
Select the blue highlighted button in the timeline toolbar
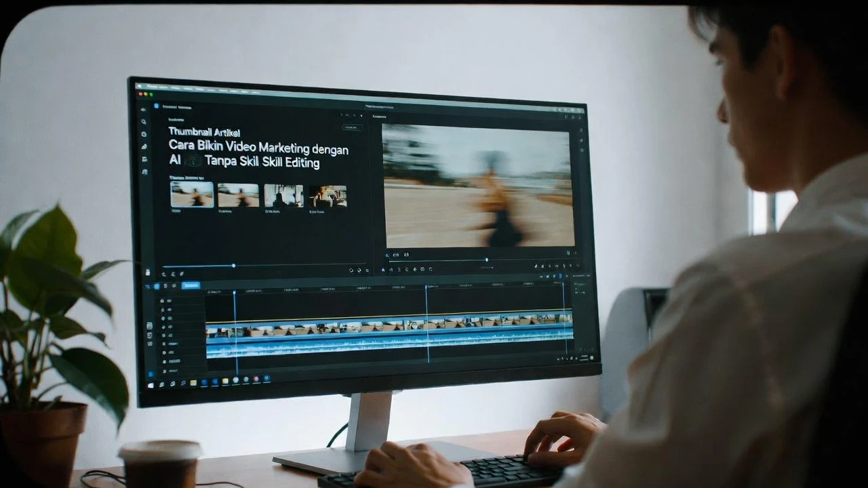tap(191, 286)
